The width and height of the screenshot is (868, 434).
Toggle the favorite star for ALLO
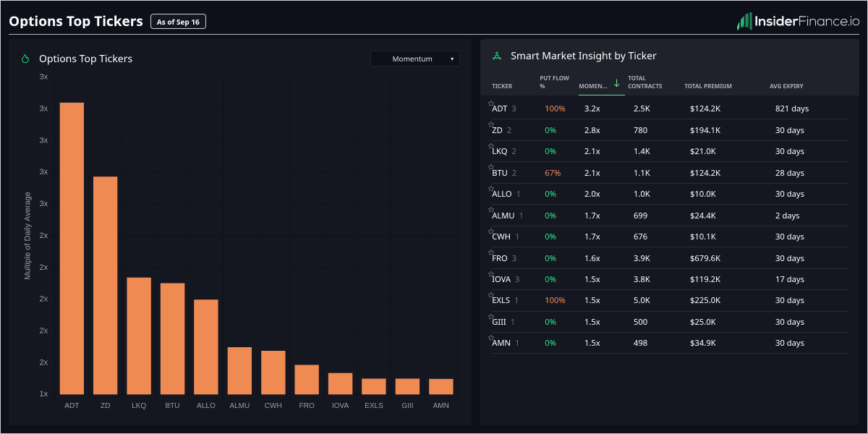coord(491,189)
